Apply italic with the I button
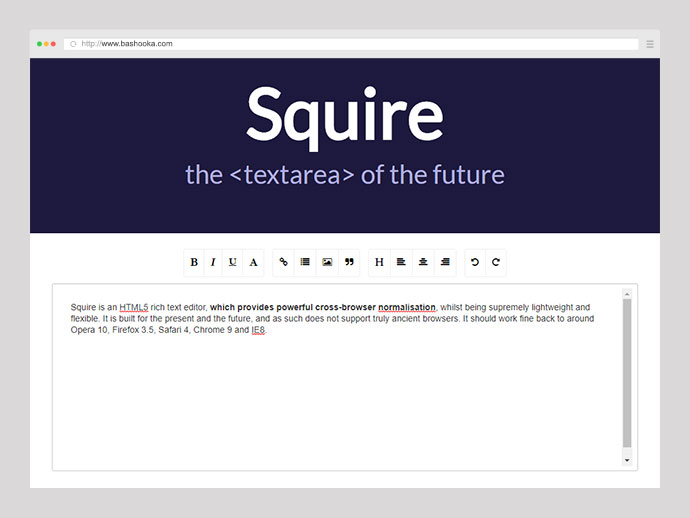Image resolution: width=690 pixels, height=518 pixels. tap(213, 262)
